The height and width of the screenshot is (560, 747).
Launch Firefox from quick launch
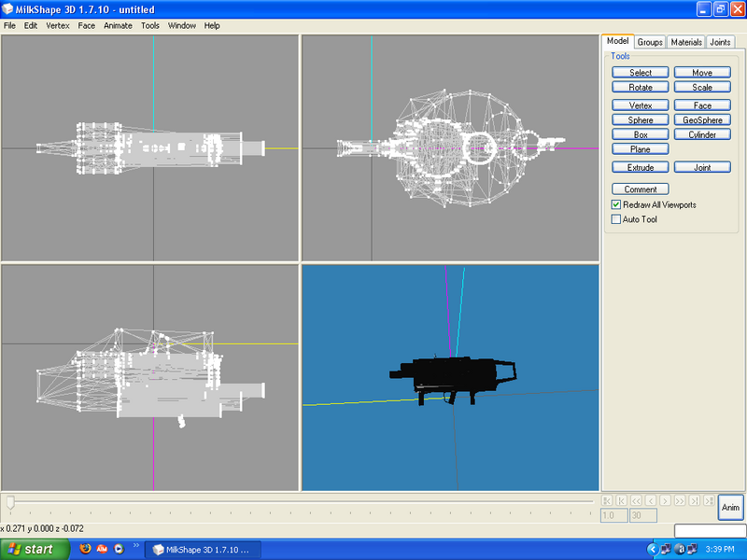[x=85, y=549]
